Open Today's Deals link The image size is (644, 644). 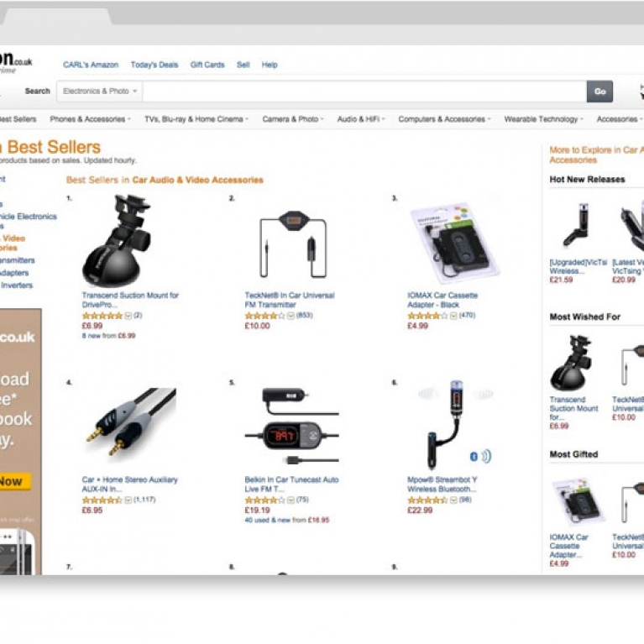click(154, 65)
